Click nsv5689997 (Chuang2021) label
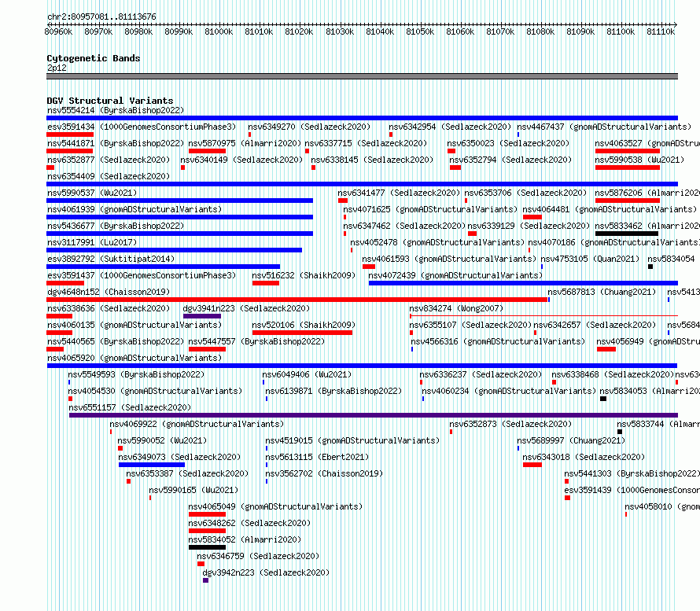 (x=571, y=440)
